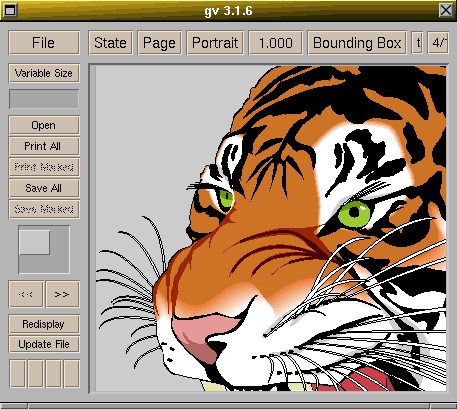Click the 4/ page indicator button
This screenshot has width=457, height=409.
coord(438,43)
